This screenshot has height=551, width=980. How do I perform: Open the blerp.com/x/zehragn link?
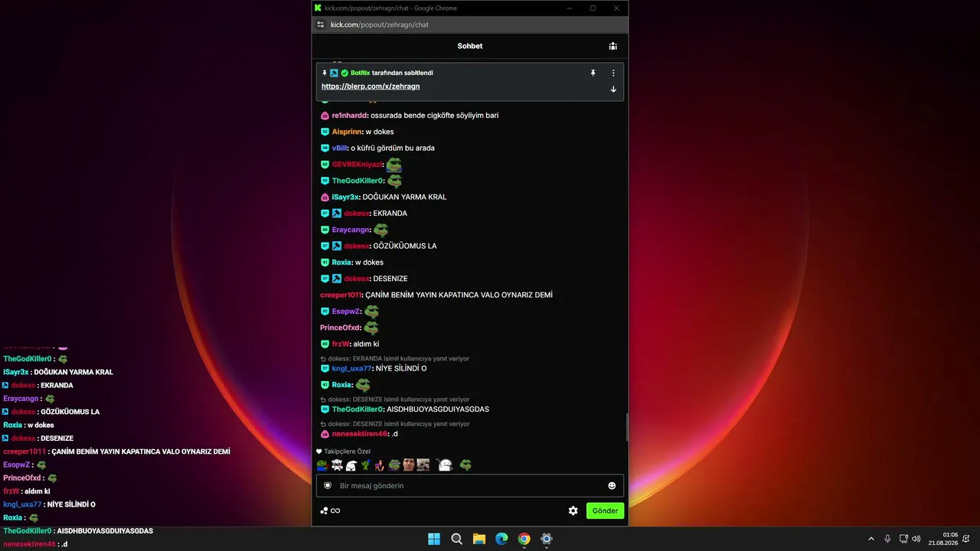(x=371, y=86)
